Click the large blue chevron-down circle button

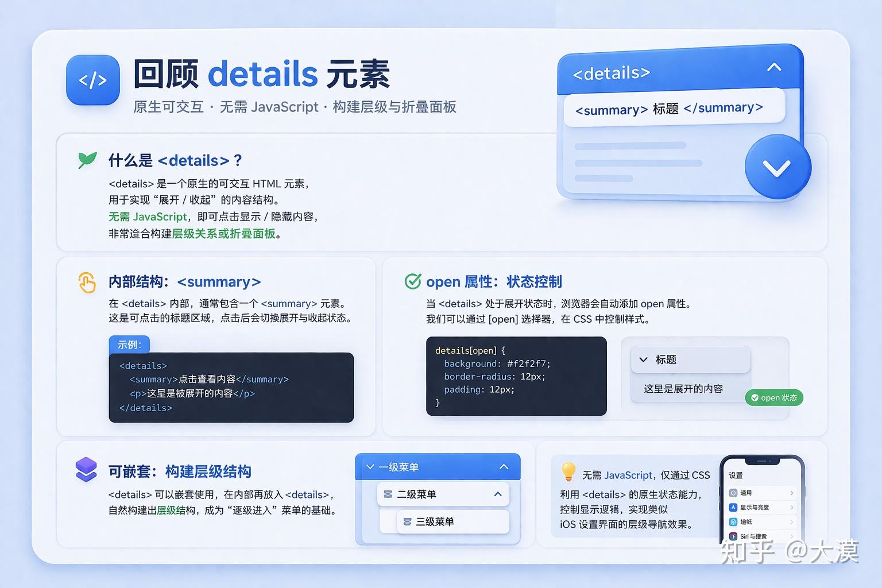click(777, 167)
